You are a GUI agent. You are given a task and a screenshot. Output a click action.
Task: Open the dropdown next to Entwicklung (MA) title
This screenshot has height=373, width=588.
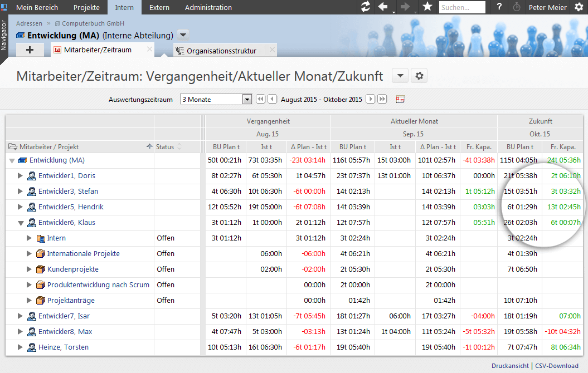pyautogui.click(x=183, y=36)
